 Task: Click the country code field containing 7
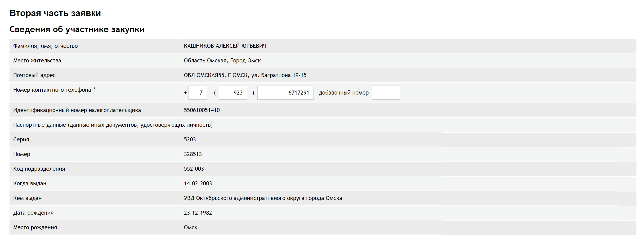pyautogui.click(x=198, y=93)
